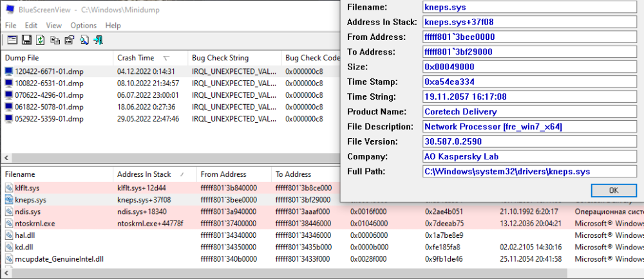Open the View menu
Image resolution: width=644 pixels, height=279 pixels.
[54, 25]
